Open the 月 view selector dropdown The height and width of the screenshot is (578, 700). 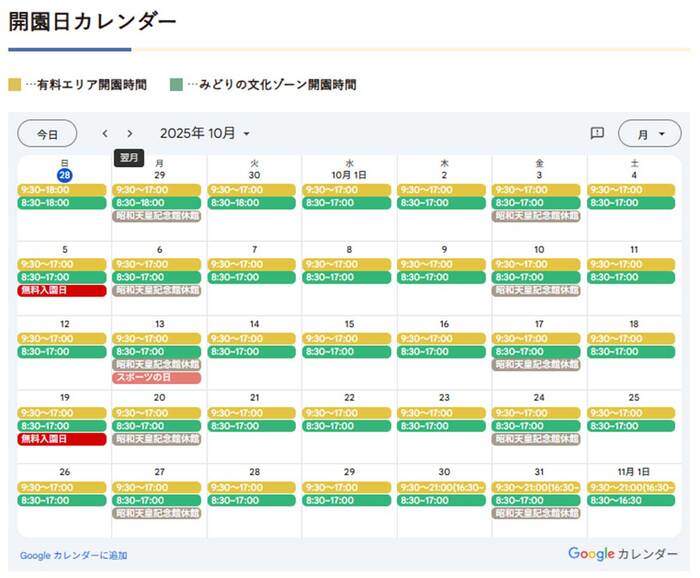649,133
